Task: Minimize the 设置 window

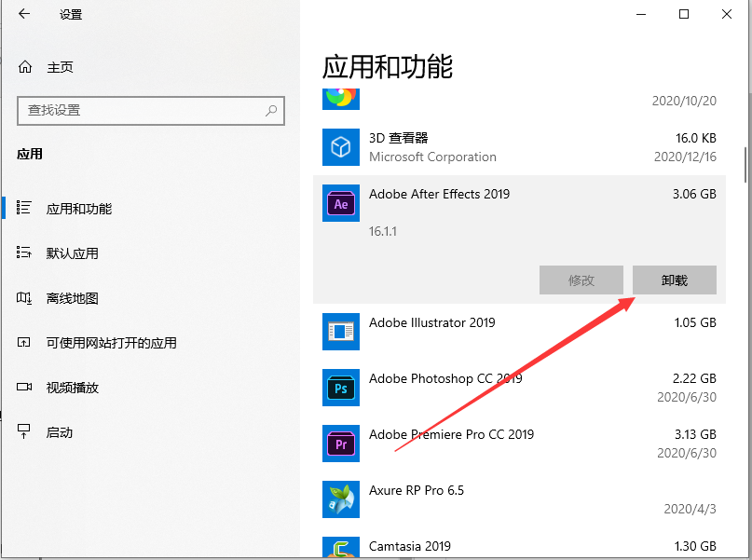Action: [641, 14]
